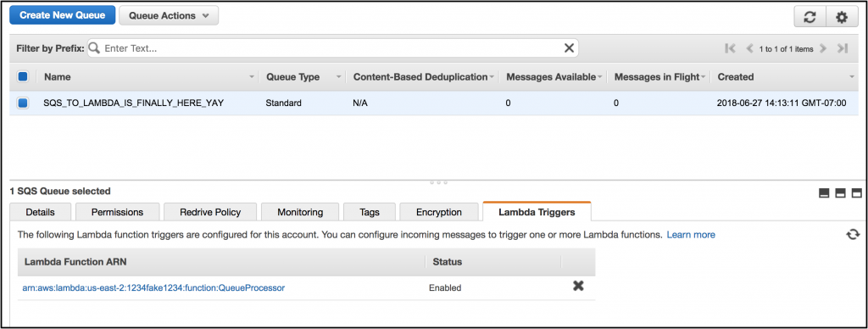This screenshot has width=868, height=329.
Task: Select the SQS_TO_LAMBDA_IS_FINALLY_HERE_YAY queue name
Action: click(133, 103)
